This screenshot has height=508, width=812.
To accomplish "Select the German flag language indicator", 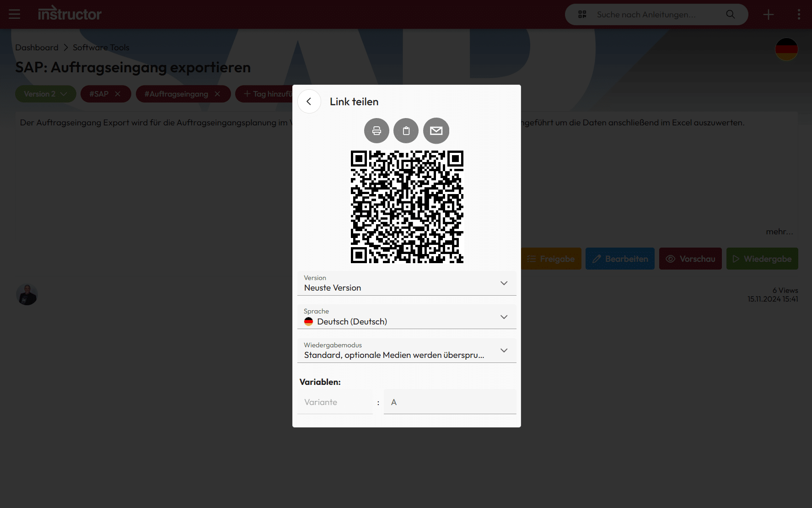I will coord(786,49).
